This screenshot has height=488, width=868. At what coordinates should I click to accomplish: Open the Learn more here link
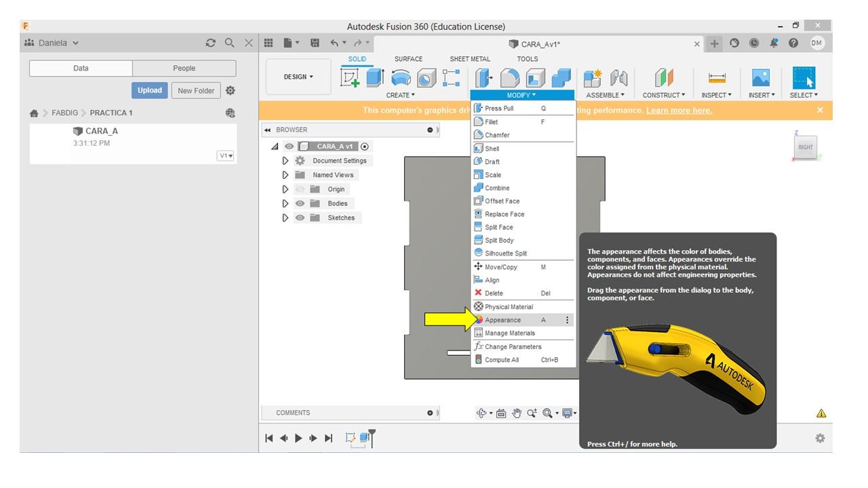[679, 110]
